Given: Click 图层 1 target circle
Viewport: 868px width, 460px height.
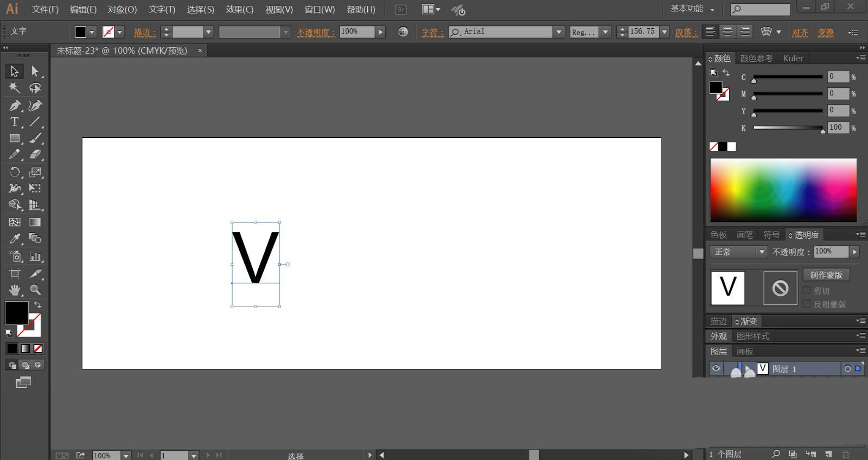Looking at the screenshot, I should [x=847, y=369].
